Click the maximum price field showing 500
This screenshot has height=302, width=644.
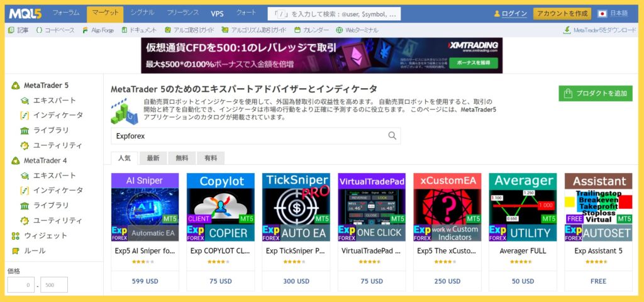(x=54, y=285)
